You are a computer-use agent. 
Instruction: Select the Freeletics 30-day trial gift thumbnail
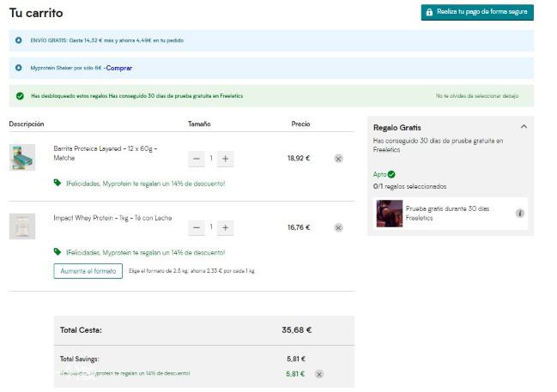[390, 214]
